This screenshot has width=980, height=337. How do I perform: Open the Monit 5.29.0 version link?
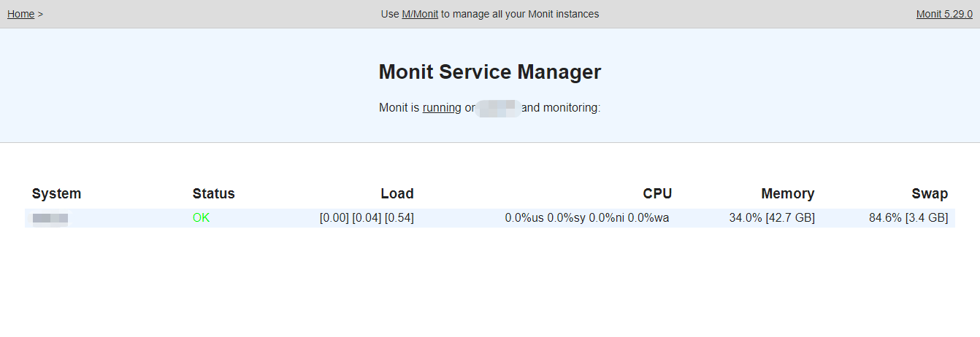[x=943, y=14]
